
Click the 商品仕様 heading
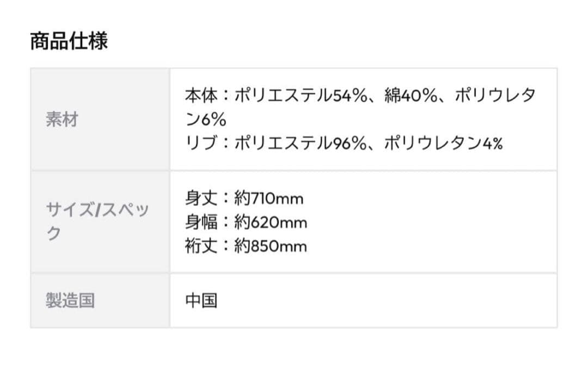coord(69,41)
